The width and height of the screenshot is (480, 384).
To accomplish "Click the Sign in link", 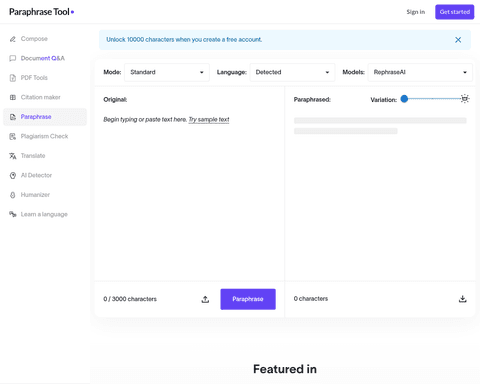I will pyautogui.click(x=416, y=12).
